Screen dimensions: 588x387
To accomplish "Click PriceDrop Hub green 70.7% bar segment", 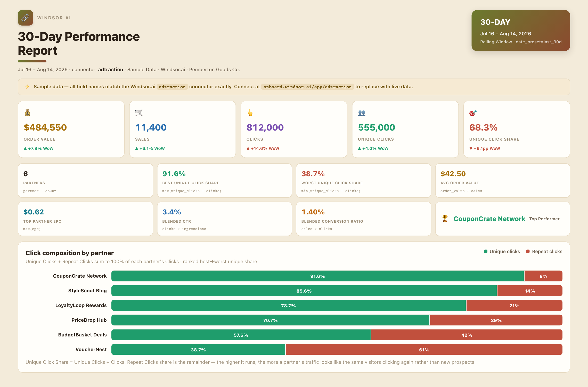I will coord(270,320).
